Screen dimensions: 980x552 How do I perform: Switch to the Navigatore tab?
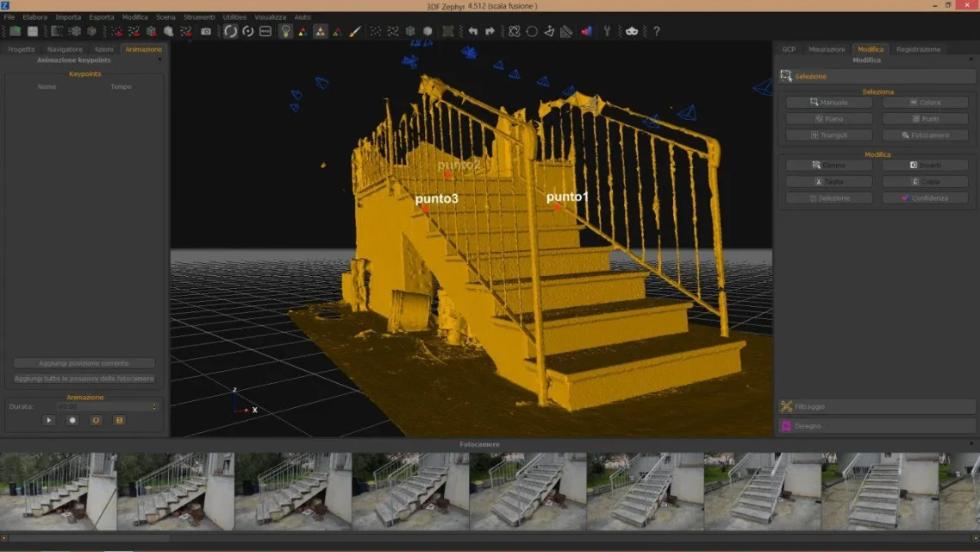(65, 49)
